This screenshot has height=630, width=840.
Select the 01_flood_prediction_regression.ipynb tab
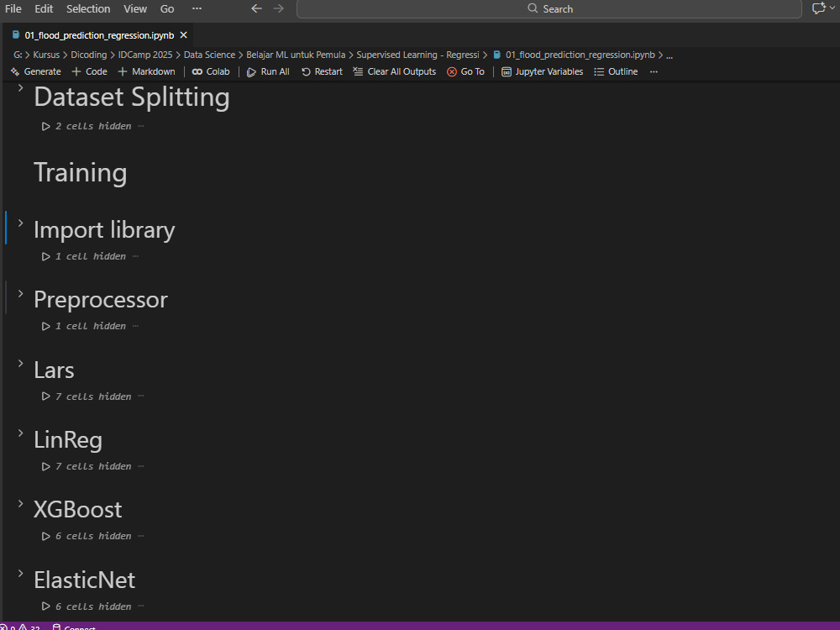[x=99, y=35]
